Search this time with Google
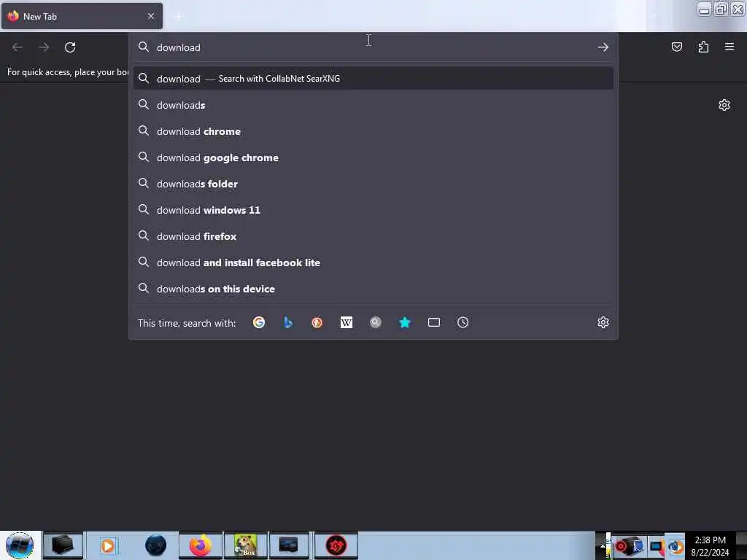The height and width of the screenshot is (560, 747). coord(259,322)
